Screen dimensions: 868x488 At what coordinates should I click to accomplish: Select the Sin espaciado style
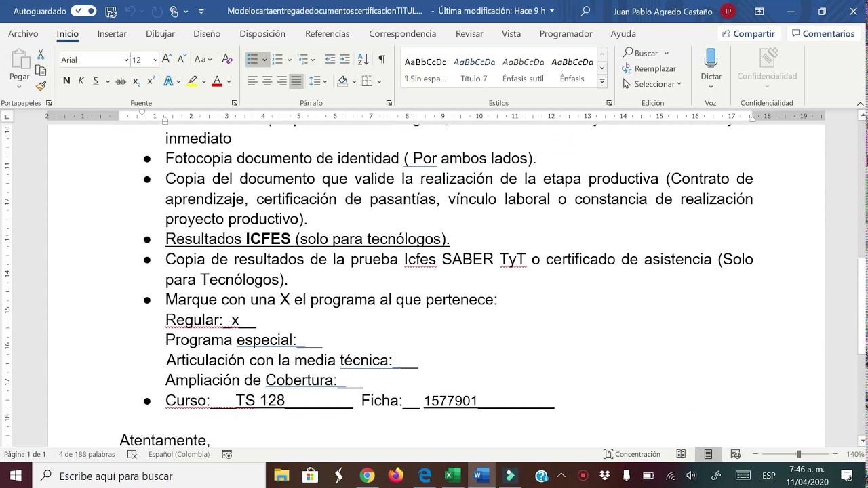(425, 68)
